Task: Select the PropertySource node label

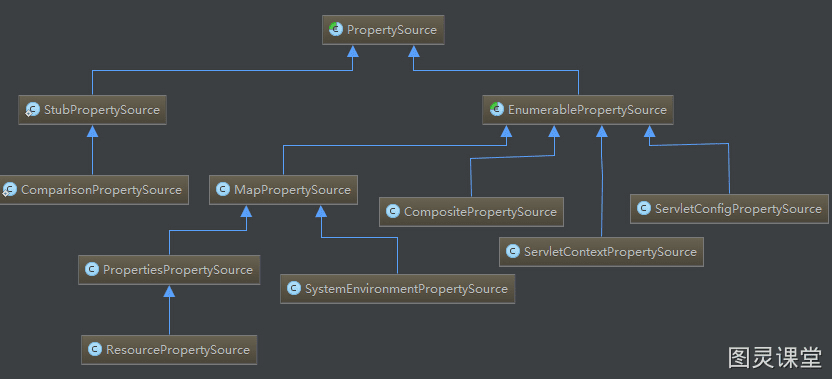Action: coord(392,30)
